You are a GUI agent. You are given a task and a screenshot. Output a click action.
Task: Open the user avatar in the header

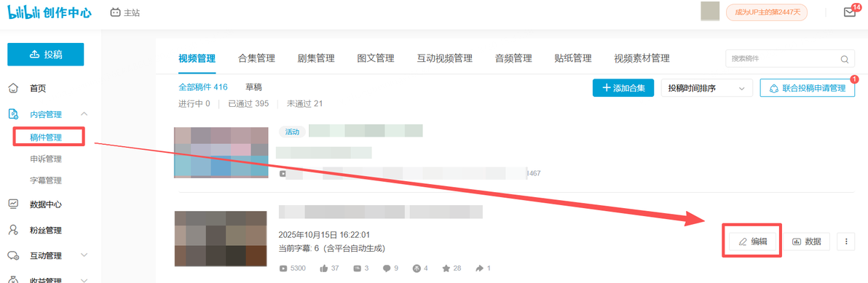[x=710, y=12]
